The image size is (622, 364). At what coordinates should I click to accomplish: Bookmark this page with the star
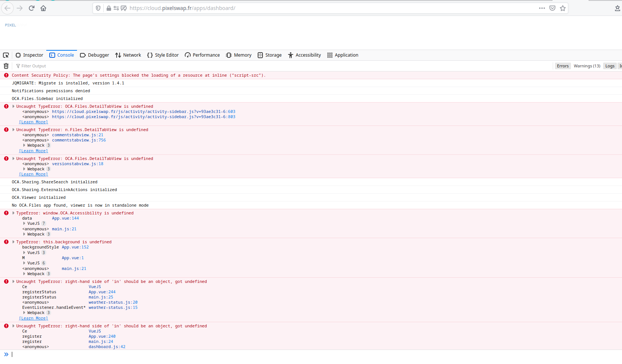(563, 8)
